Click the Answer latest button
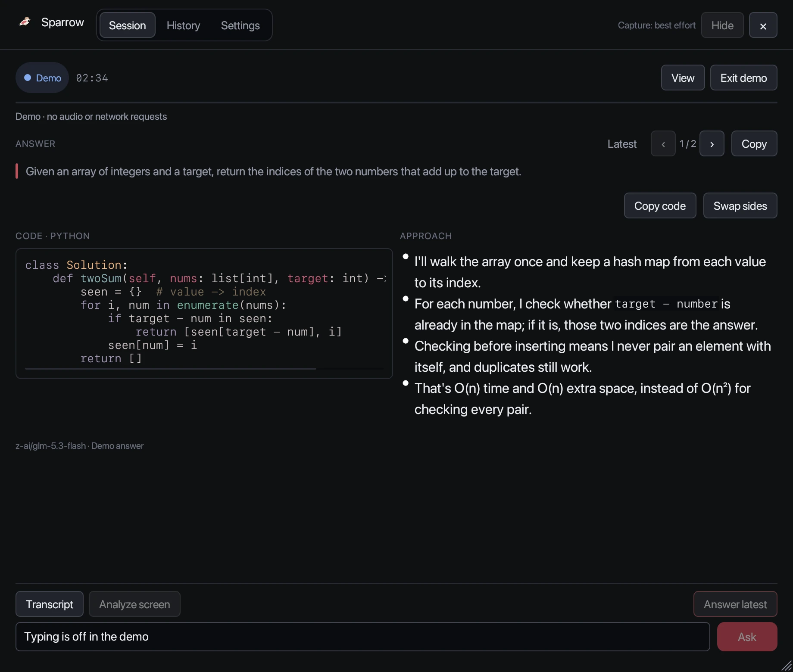The width and height of the screenshot is (793, 672). 735,604
